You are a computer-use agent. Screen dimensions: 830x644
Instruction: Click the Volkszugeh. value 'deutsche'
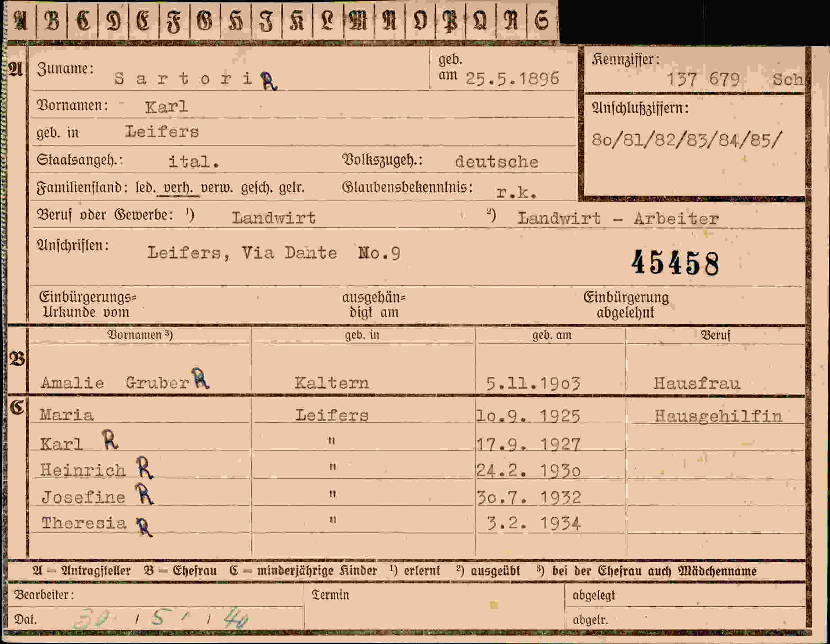pyautogui.click(x=497, y=162)
